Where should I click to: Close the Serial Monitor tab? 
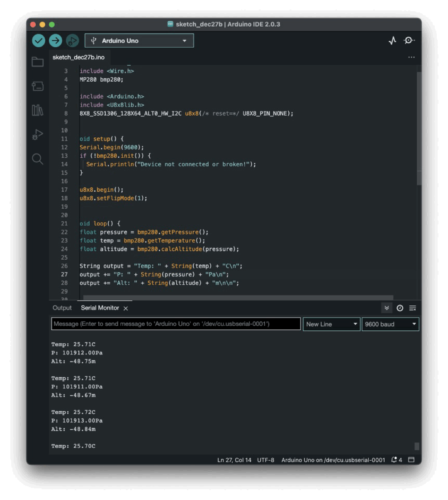click(x=126, y=308)
